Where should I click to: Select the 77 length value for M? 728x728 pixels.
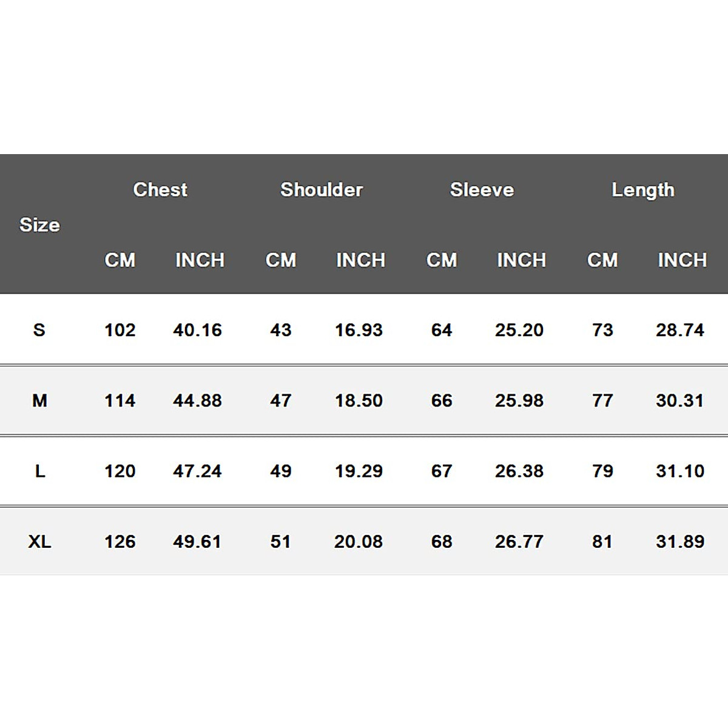tap(602, 400)
